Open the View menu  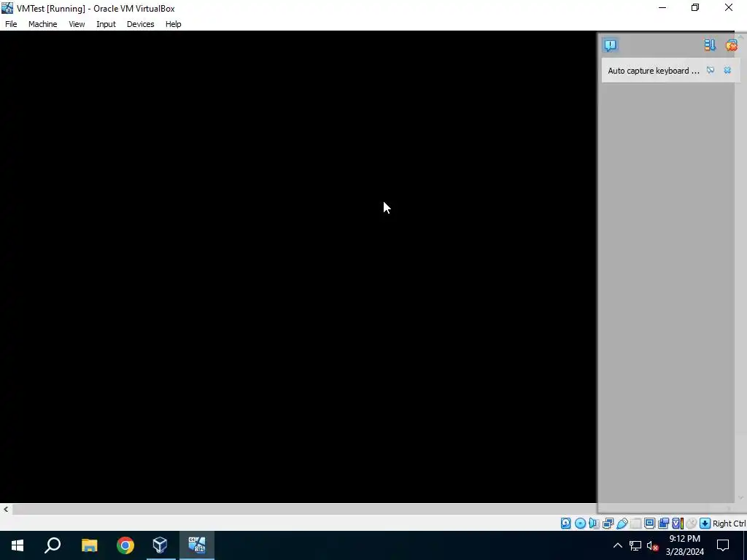[76, 24]
